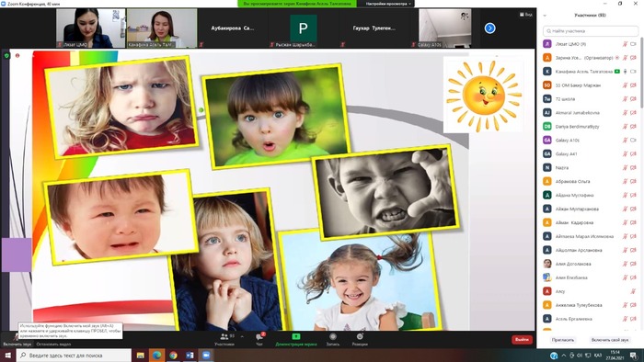Click the blue next-video arrow in gallery strip
Screen dimensions: 644x362
point(489,28)
